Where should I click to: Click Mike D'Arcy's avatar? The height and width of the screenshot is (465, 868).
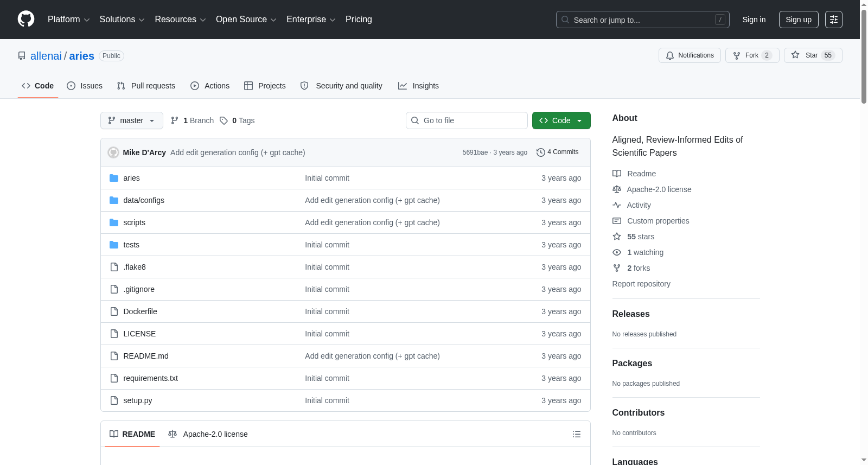(113, 152)
